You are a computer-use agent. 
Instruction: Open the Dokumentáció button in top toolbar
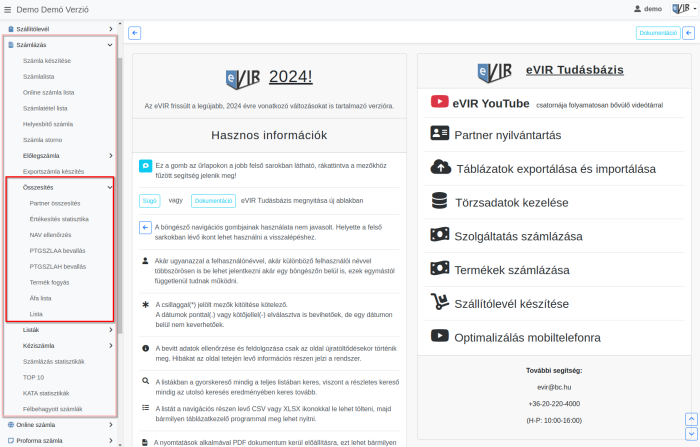(658, 33)
